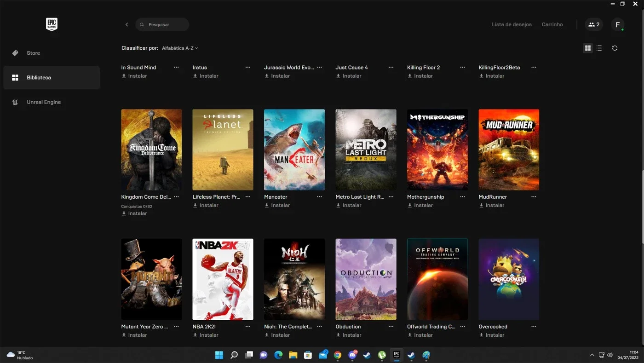
Task: Open Lista de desejos link
Action: pyautogui.click(x=512, y=24)
